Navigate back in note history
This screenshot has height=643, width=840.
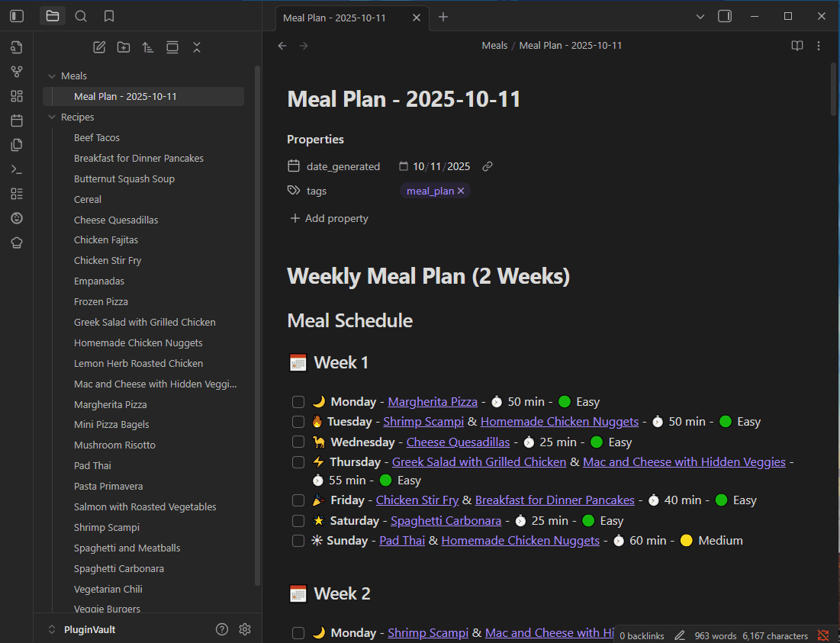pos(282,46)
